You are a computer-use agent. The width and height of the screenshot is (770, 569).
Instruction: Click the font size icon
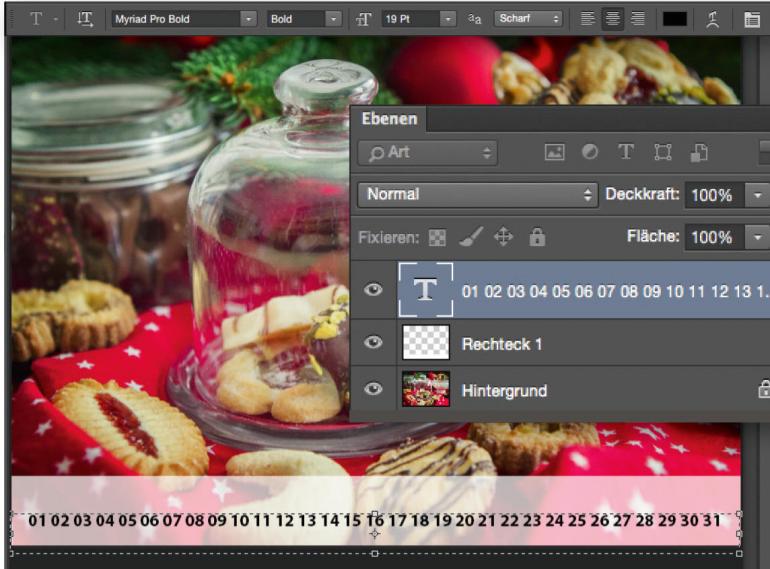click(363, 19)
